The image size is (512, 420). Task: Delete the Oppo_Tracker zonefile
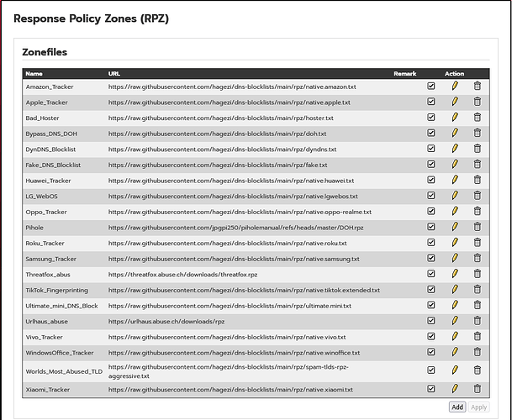pyautogui.click(x=477, y=212)
